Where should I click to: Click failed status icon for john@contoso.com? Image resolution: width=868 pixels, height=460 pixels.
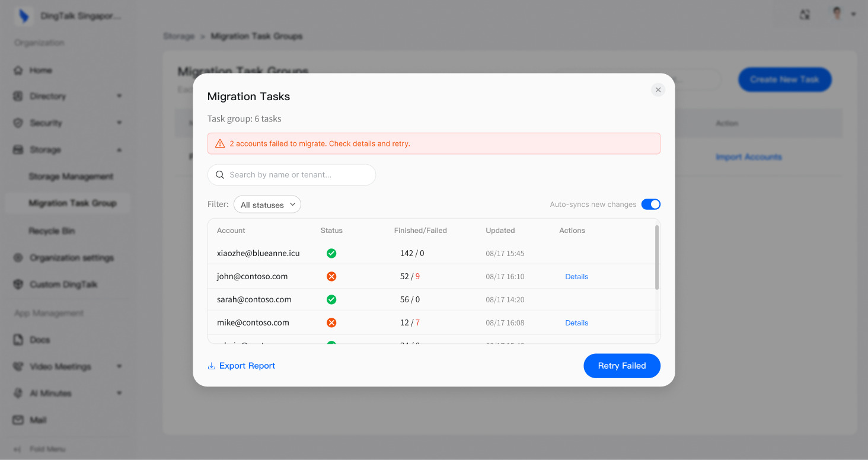(x=331, y=276)
